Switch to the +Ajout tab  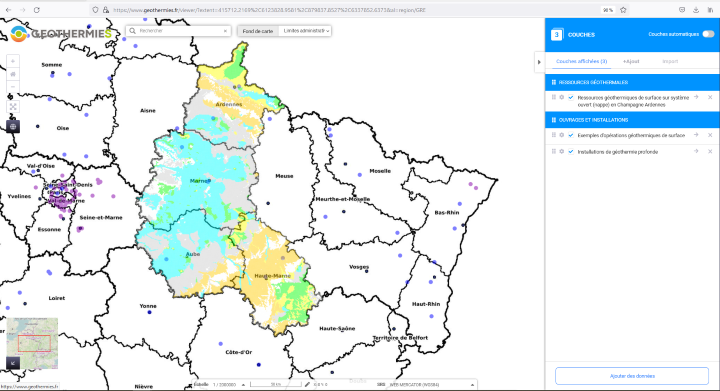pyautogui.click(x=631, y=61)
